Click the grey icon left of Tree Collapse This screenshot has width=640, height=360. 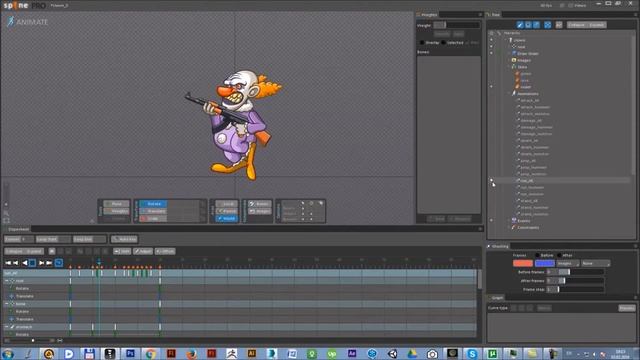coord(559,25)
